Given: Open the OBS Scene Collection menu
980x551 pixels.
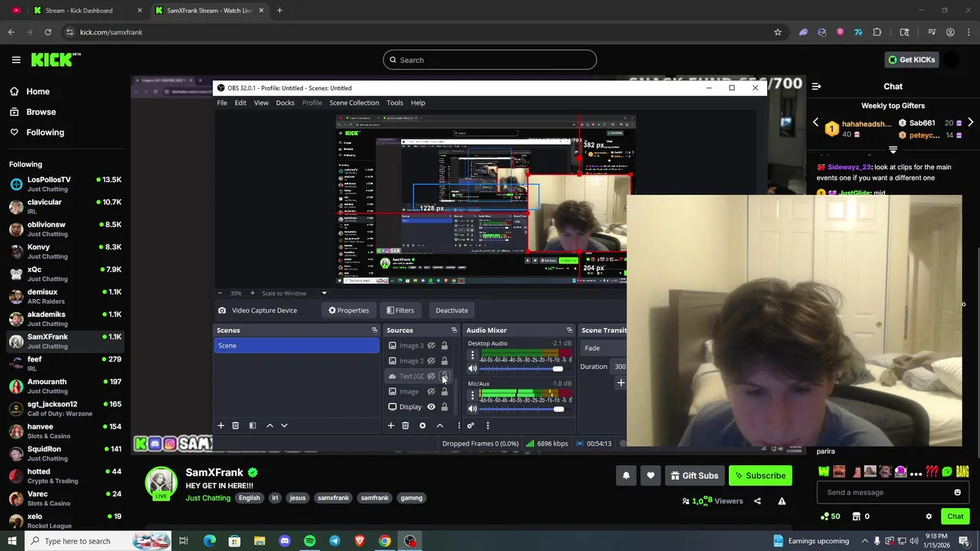Looking at the screenshot, I should (x=354, y=103).
